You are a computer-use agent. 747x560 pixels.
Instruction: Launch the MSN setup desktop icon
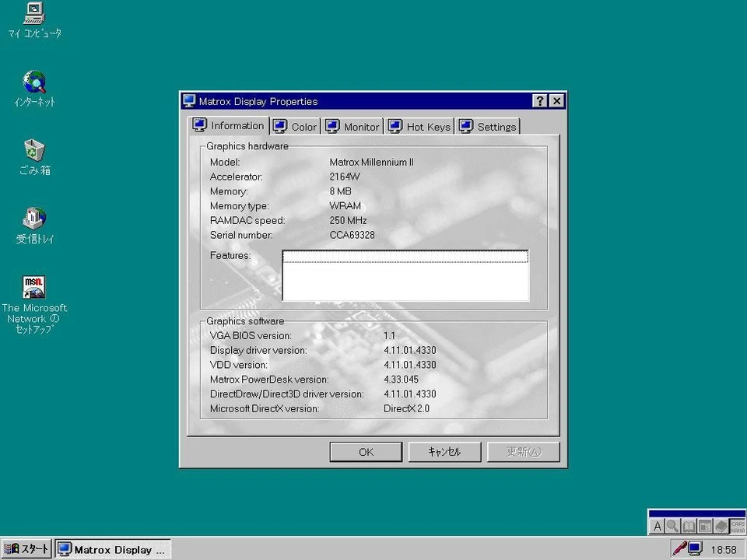[x=34, y=288]
